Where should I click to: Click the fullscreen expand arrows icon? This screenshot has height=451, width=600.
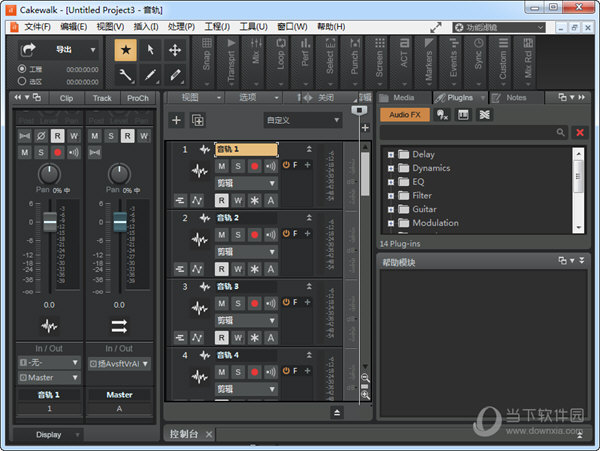click(436, 27)
